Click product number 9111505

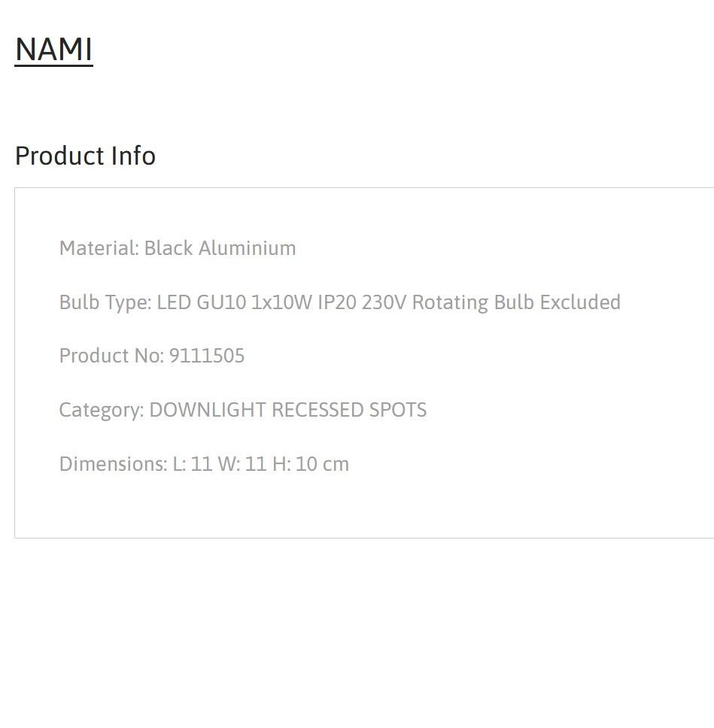pyautogui.click(x=207, y=356)
